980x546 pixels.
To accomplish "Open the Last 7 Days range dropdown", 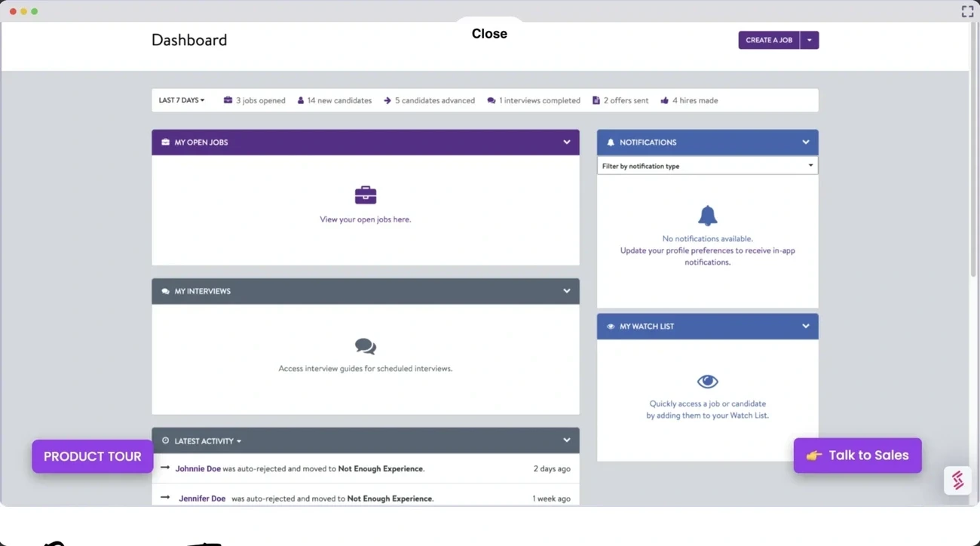I will [x=182, y=100].
